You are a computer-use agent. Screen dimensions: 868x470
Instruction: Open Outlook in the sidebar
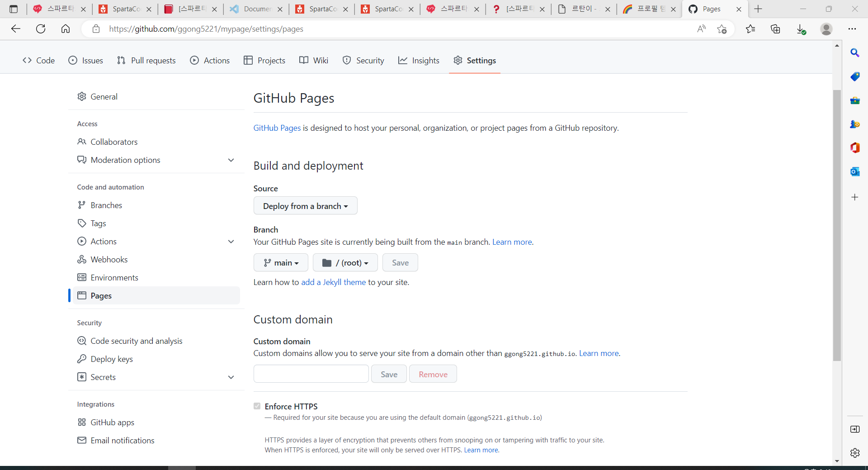(855, 171)
